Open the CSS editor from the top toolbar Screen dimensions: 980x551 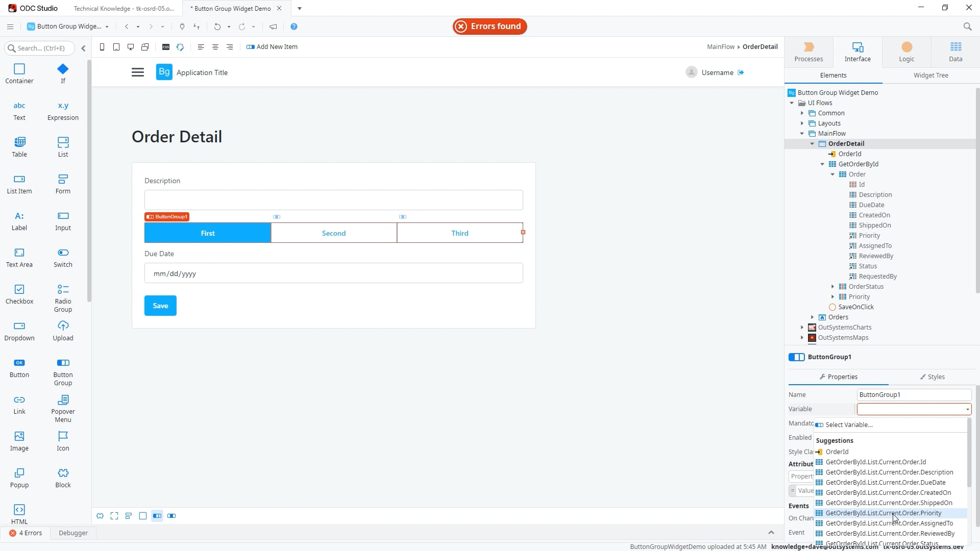coord(165,46)
